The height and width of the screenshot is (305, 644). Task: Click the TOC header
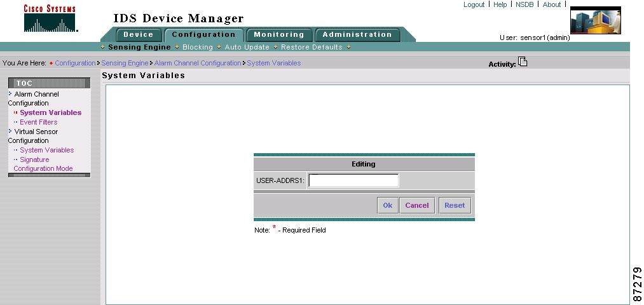(50, 83)
